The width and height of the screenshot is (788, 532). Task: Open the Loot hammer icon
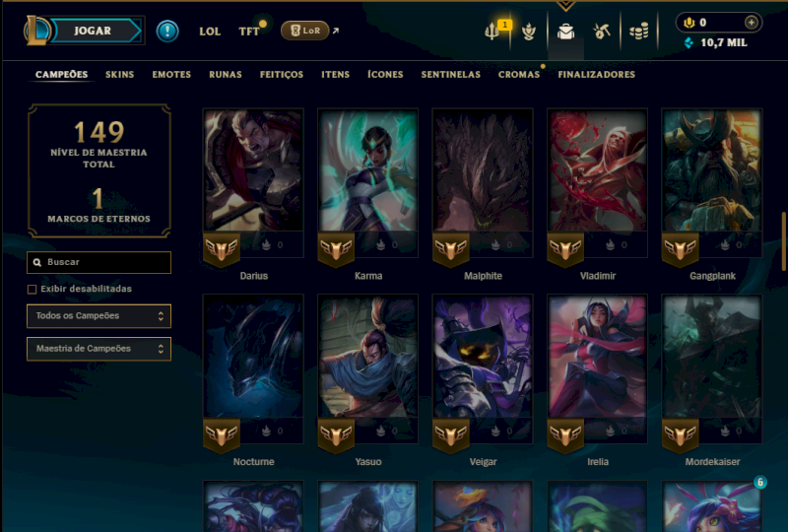click(x=602, y=32)
